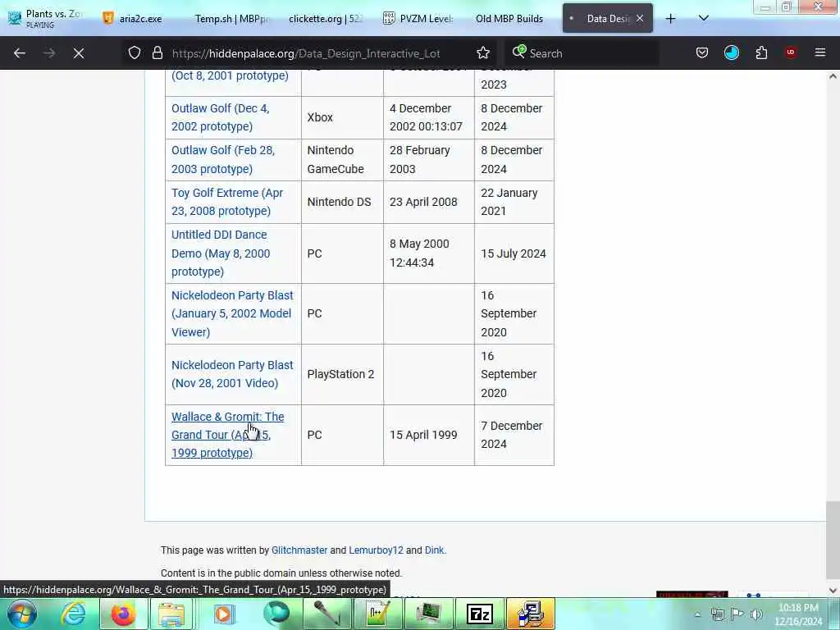This screenshot has width=840, height=630.
Task: Open the network tray icon
Action: coord(717,614)
